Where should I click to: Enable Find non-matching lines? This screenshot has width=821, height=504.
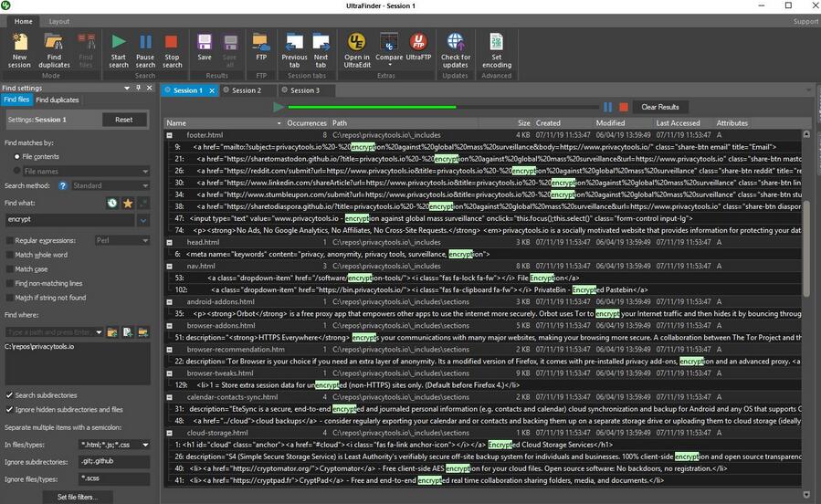(9, 283)
